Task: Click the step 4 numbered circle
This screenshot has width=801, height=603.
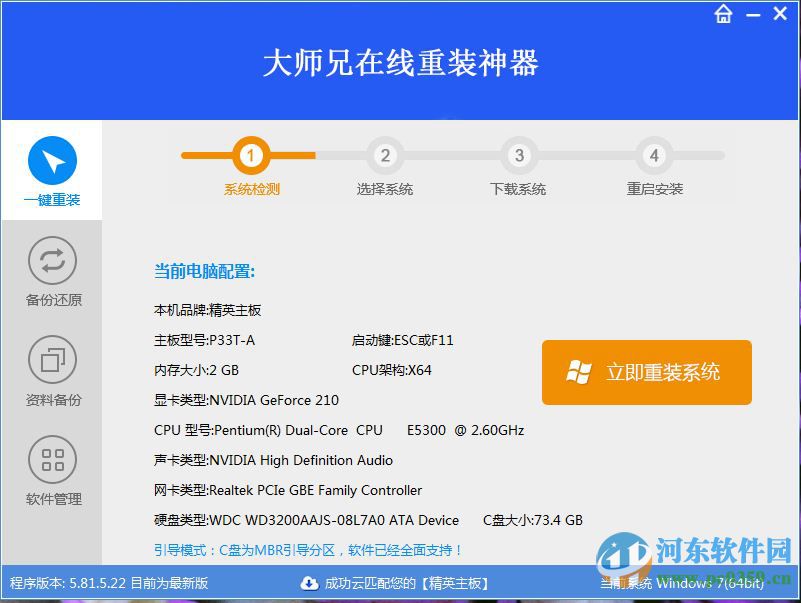Action: (653, 155)
